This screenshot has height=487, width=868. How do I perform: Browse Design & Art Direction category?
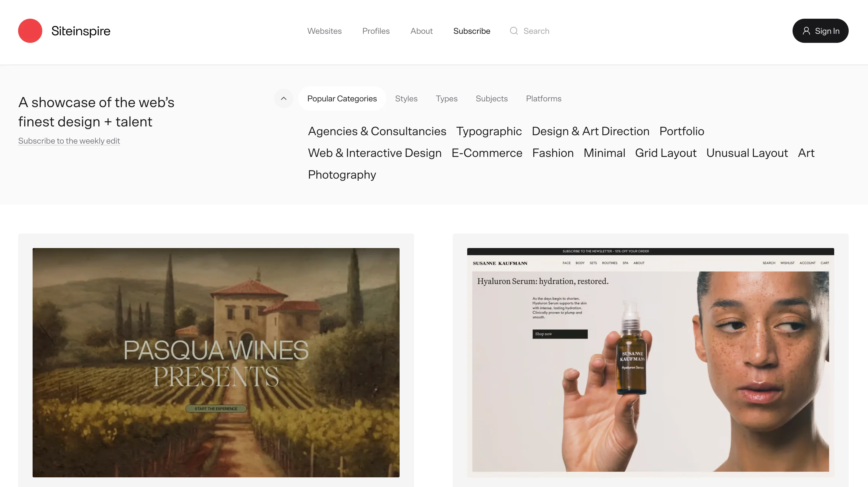590,131
